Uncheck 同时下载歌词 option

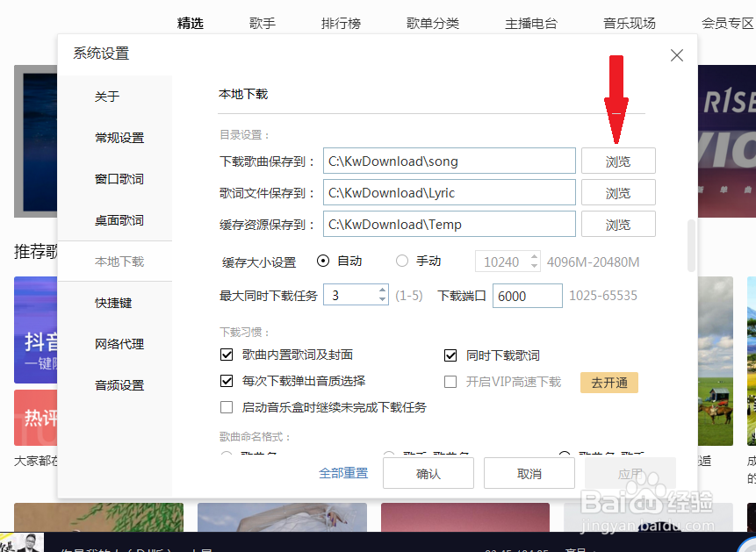450,355
